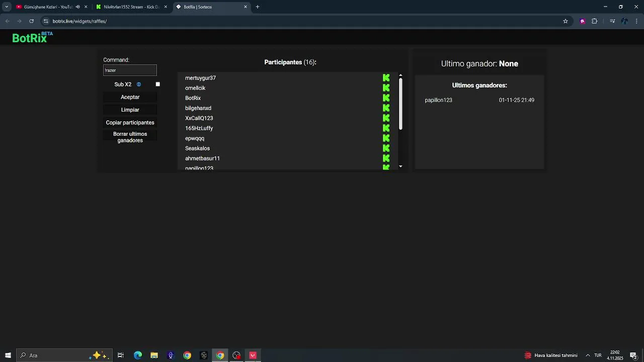
Task: Select participant 165HzLuffy
Action: tap(199, 128)
